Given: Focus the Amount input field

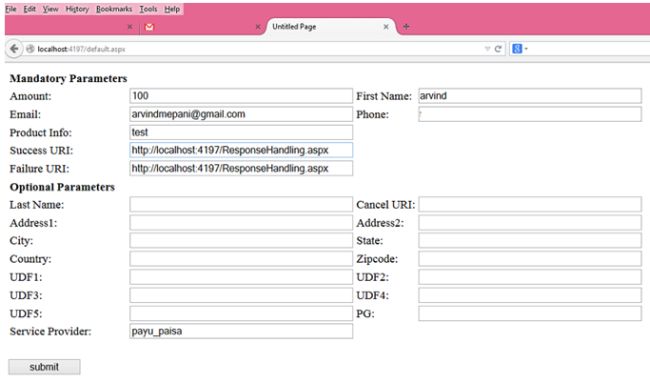Looking at the screenshot, I should point(241,96).
